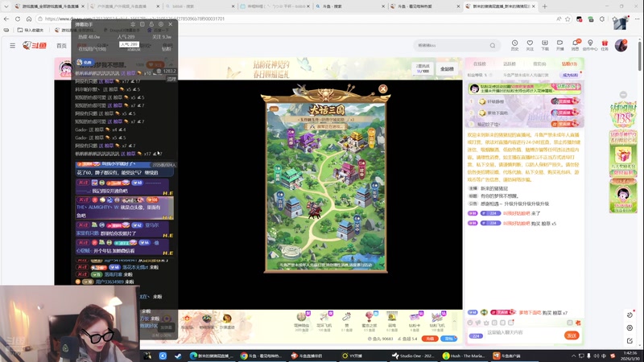This screenshot has height=362, width=644.
Task: Open Steam from the taskbar
Action: point(178,356)
